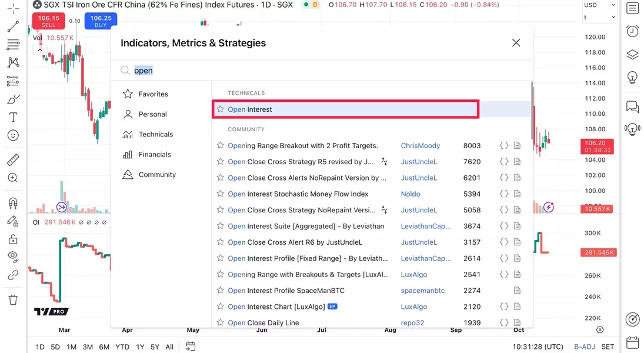This screenshot has height=353, width=644.
Task: Add the Open Interest technical indicator
Action: [x=371, y=109]
